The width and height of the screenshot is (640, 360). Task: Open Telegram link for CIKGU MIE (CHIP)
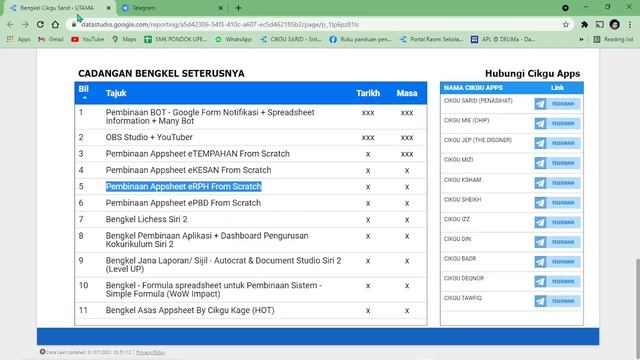[557, 124]
